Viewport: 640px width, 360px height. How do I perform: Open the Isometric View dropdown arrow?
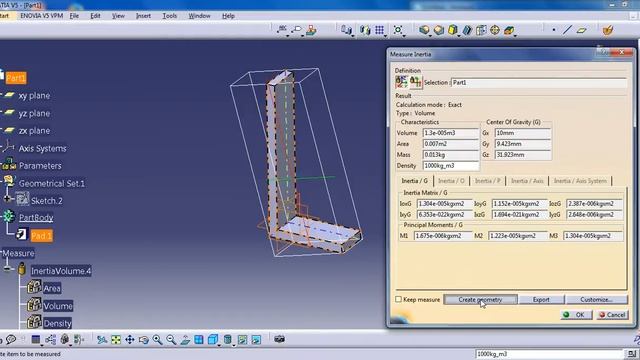pyautogui.click(x=219, y=345)
